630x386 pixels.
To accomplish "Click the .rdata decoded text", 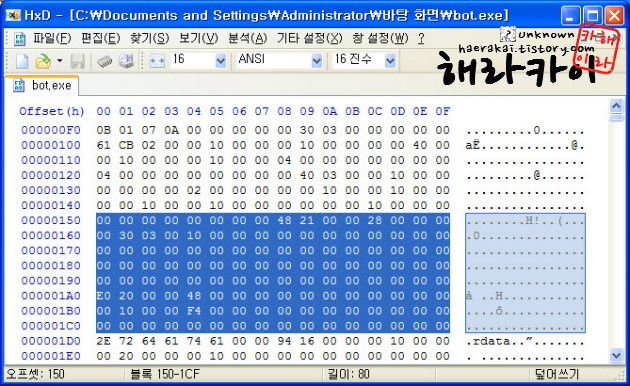I will point(488,341).
